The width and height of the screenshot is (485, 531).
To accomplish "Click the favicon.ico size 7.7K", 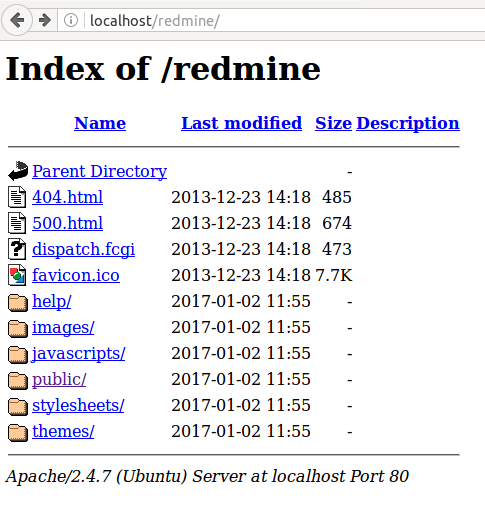I will click(334, 275).
